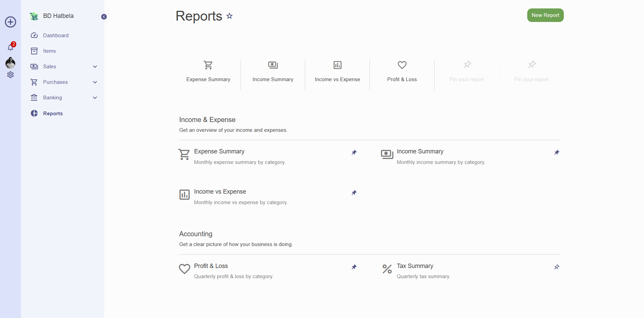Viewport: 644px width, 318px height.
Task: Expand the Banking menu
Action: (95, 98)
